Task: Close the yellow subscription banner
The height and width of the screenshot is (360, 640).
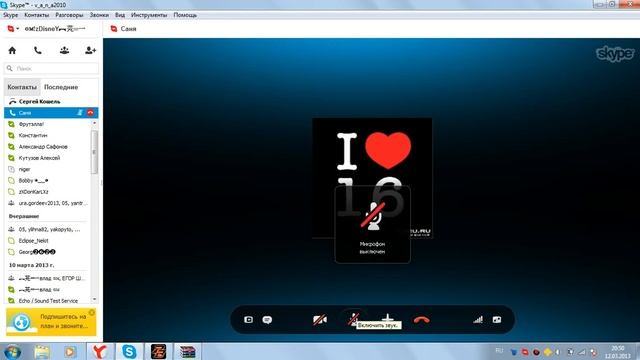Action: point(92,313)
